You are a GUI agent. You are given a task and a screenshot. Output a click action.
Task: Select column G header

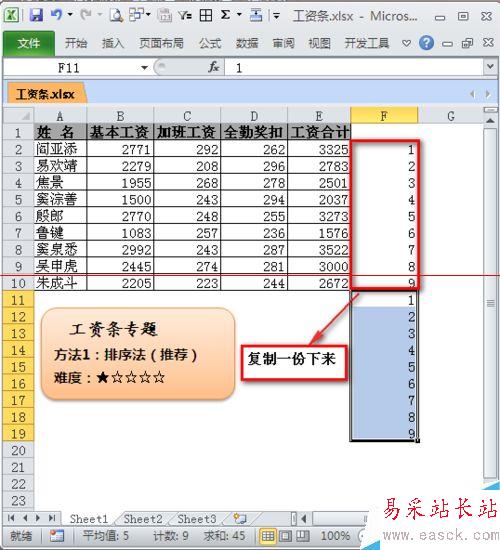[x=451, y=115]
